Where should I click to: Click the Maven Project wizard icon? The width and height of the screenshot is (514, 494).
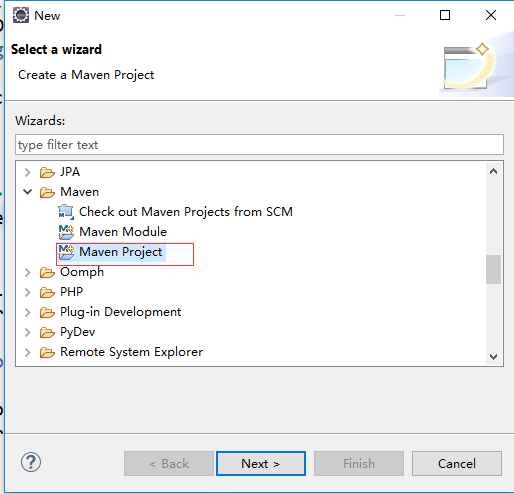(66, 252)
